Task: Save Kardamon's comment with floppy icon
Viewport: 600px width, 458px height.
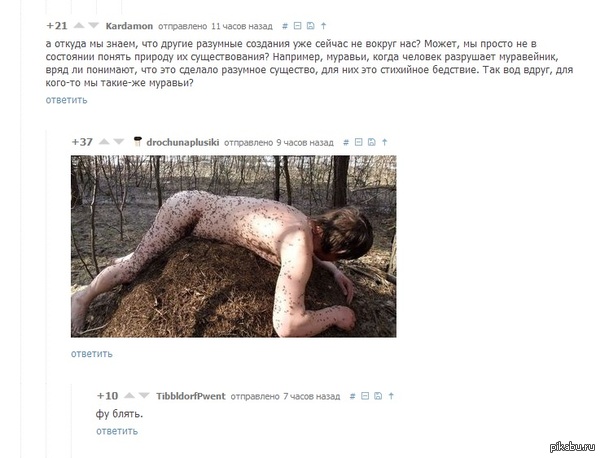Action: [x=311, y=26]
